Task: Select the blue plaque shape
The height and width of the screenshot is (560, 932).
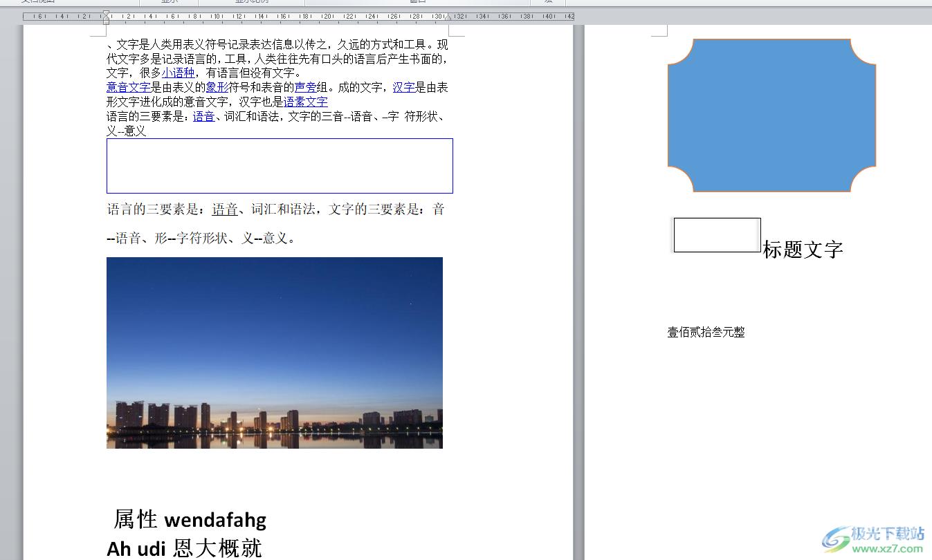Action: pos(771,115)
